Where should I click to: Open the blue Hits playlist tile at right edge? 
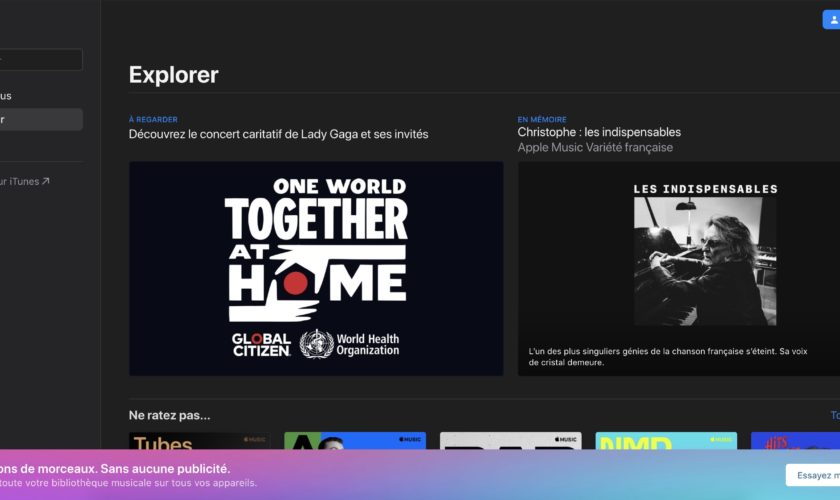click(795, 441)
